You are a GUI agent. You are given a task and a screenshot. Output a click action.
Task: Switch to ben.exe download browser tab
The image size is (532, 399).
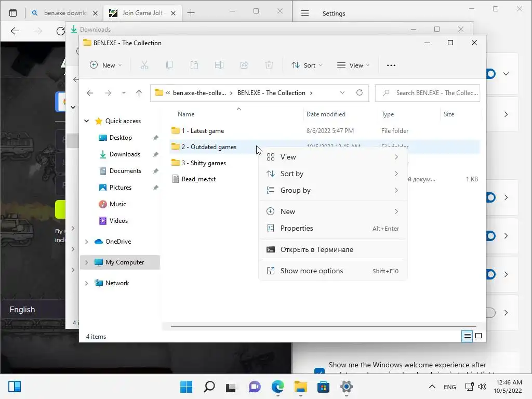pos(64,13)
